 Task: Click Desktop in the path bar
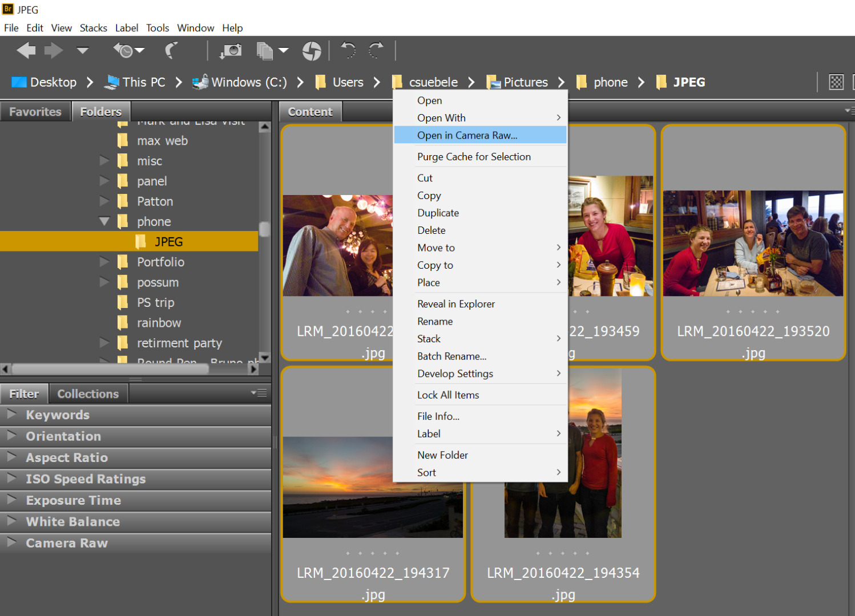44,82
